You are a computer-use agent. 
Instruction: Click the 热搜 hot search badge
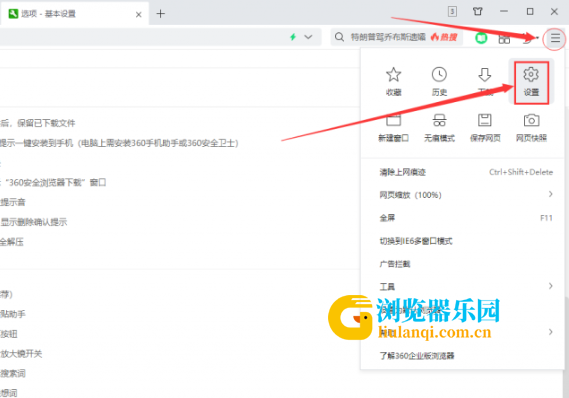(444, 37)
